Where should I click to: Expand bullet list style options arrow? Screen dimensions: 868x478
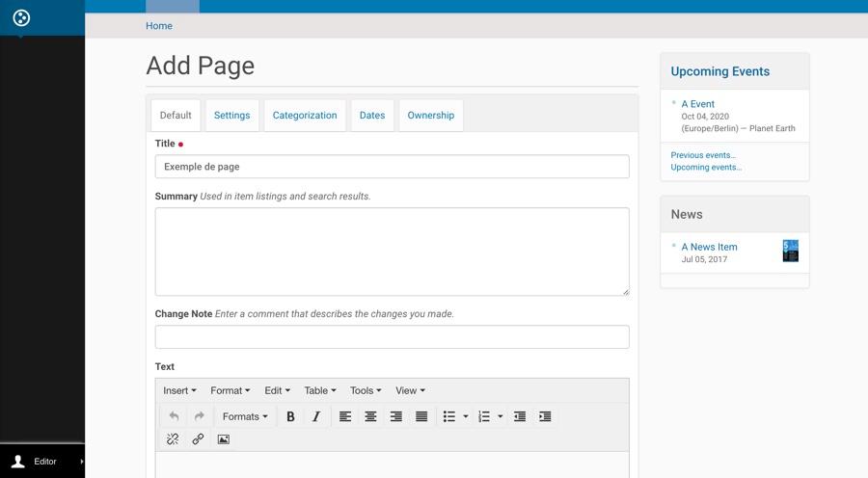(x=466, y=416)
